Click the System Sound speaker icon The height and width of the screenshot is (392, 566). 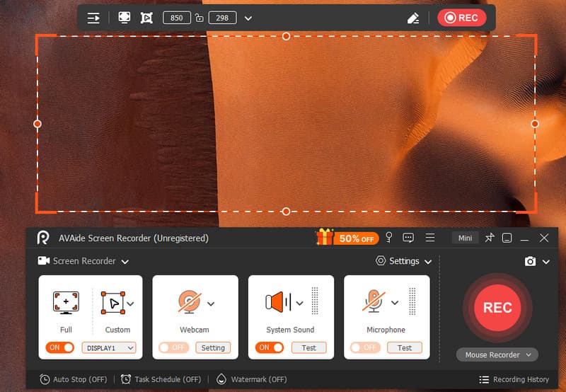click(278, 303)
